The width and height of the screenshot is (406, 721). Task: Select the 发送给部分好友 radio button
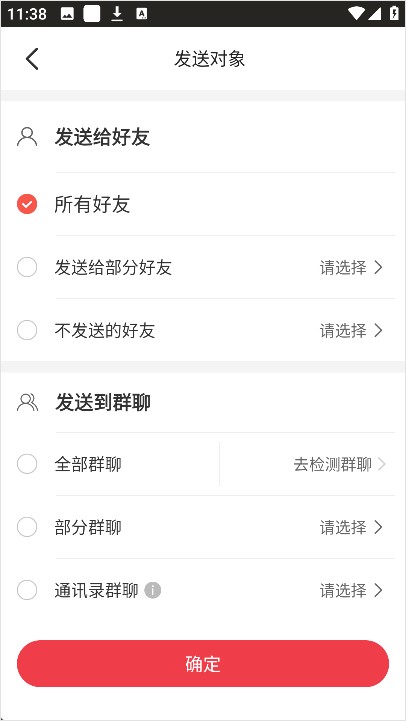pyautogui.click(x=27, y=267)
